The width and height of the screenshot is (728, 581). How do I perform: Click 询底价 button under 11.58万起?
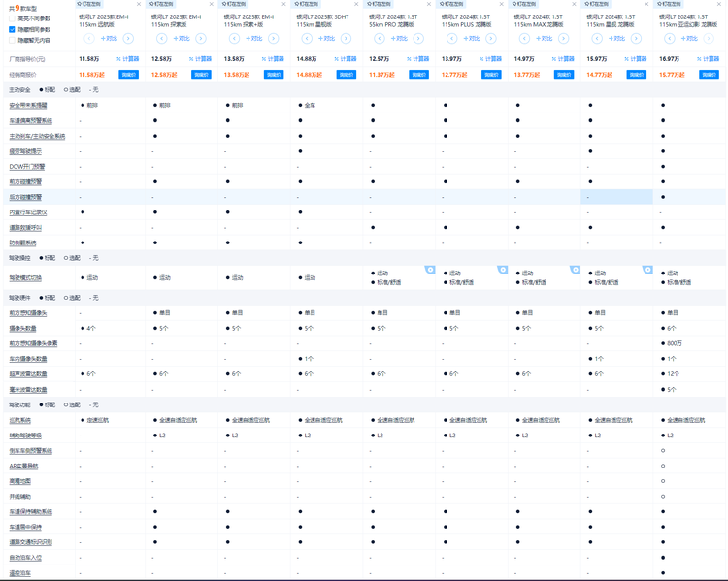[128, 75]
